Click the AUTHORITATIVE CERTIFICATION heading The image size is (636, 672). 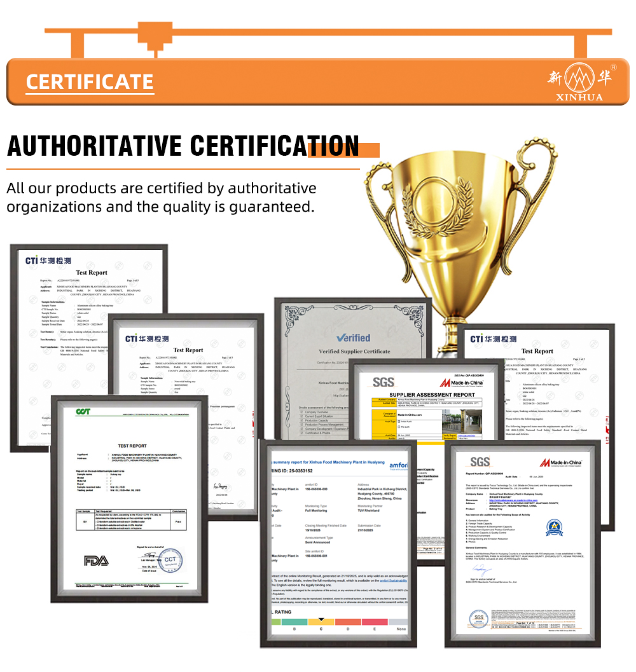pos(183,146)
